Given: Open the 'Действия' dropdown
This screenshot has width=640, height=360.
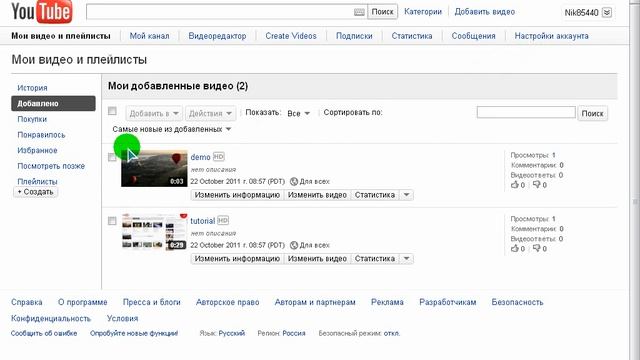Looking at the screenshot, I should click(x=210, y=113).
